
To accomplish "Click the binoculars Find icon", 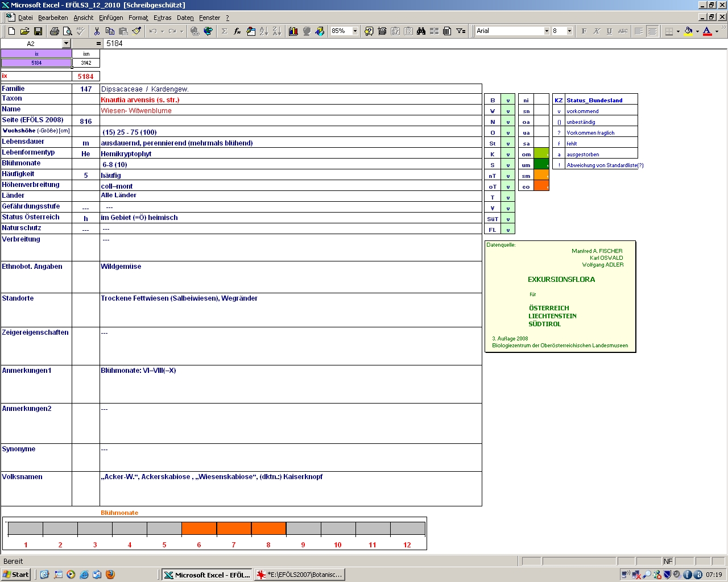I will coord(421,31).
